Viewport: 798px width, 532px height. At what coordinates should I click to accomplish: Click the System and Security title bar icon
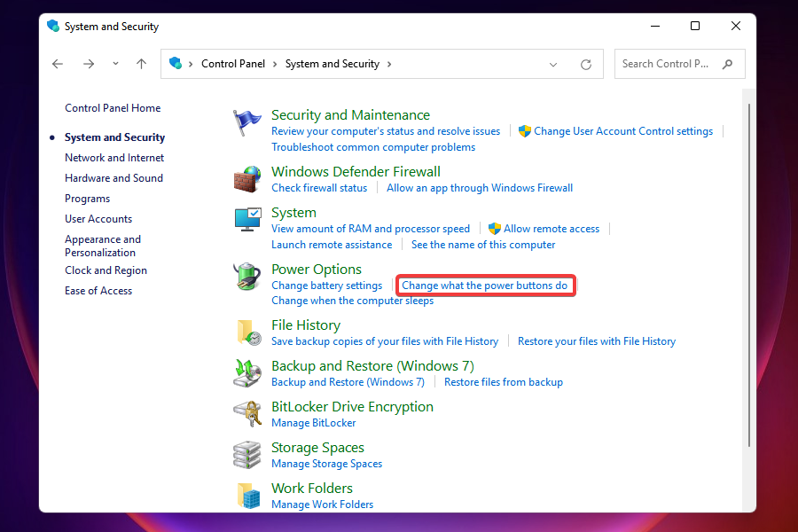point(53,26)
